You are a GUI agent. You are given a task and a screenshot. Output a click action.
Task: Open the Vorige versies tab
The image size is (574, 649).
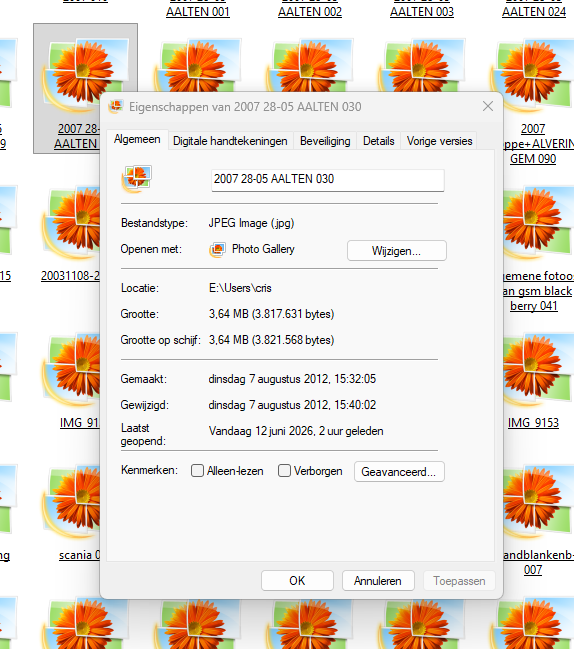(440, 141)
